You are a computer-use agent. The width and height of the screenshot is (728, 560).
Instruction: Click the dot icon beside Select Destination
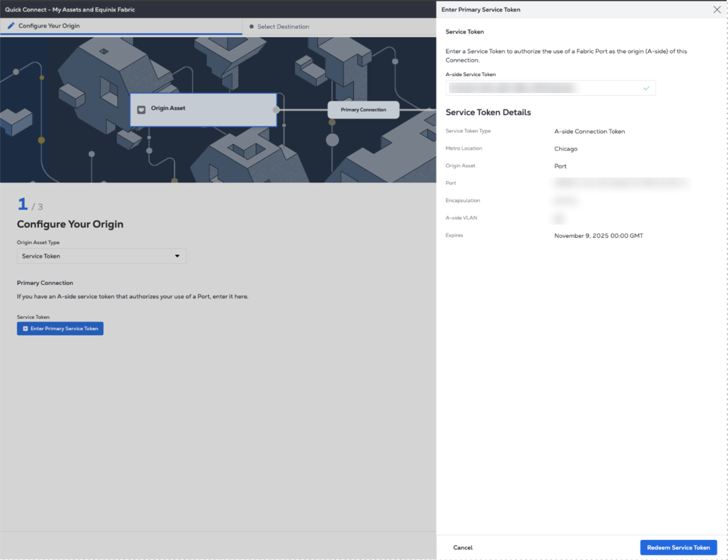point(251,27)
